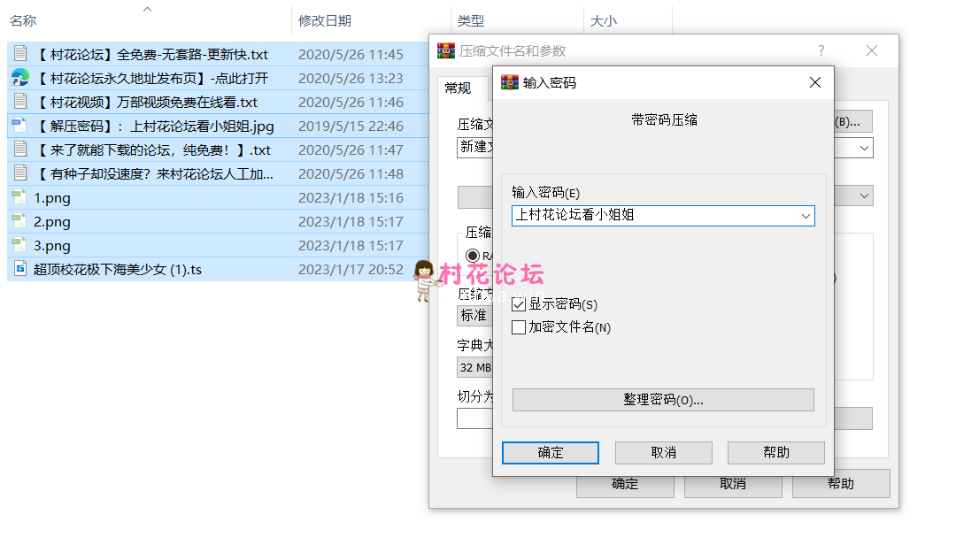Click the archive name field showing 新建

pos(475,148)
